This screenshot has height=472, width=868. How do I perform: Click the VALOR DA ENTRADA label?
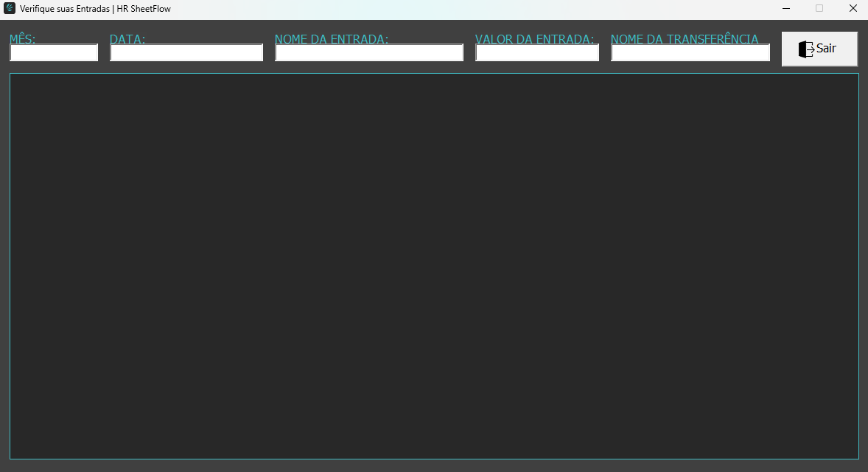534,39
